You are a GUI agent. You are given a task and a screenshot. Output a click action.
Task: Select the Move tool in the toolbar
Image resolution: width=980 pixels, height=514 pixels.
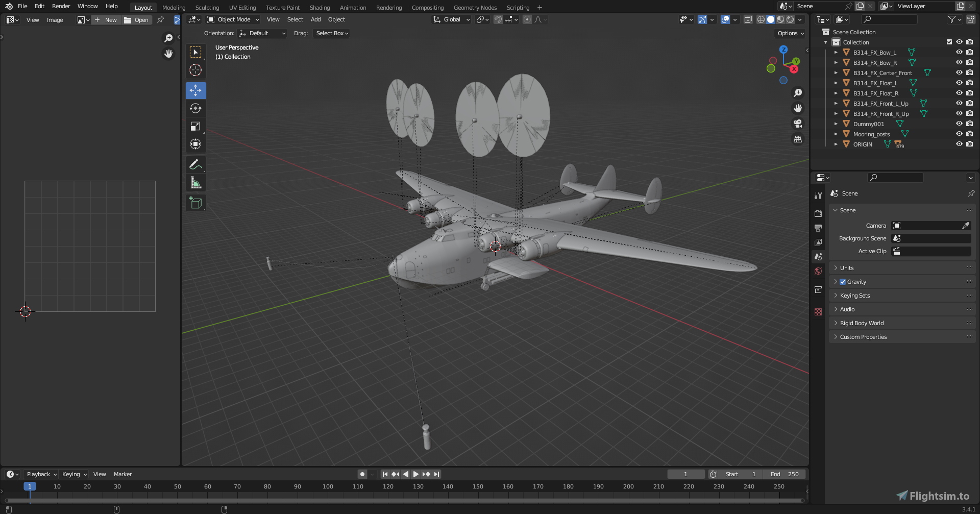pyautogui.click(x=195, y=90)
